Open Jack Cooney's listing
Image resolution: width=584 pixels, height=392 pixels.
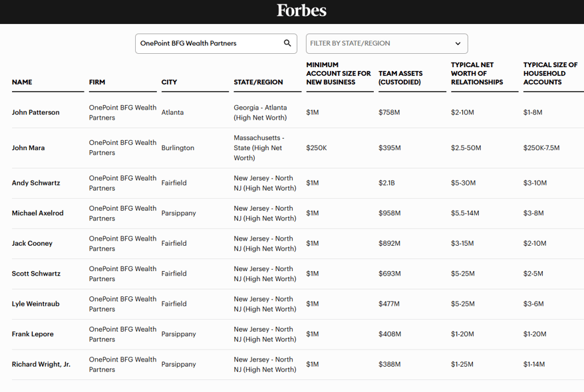32,243
